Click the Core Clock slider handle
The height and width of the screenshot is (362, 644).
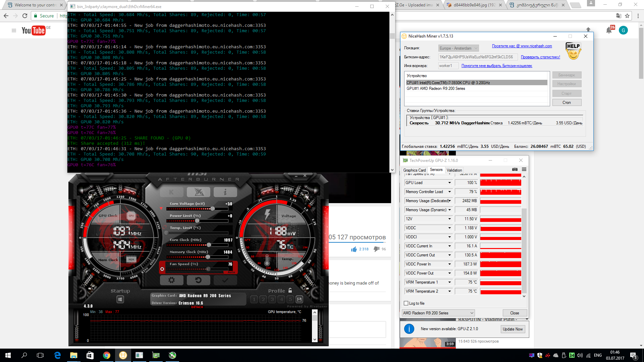(209, 245)
